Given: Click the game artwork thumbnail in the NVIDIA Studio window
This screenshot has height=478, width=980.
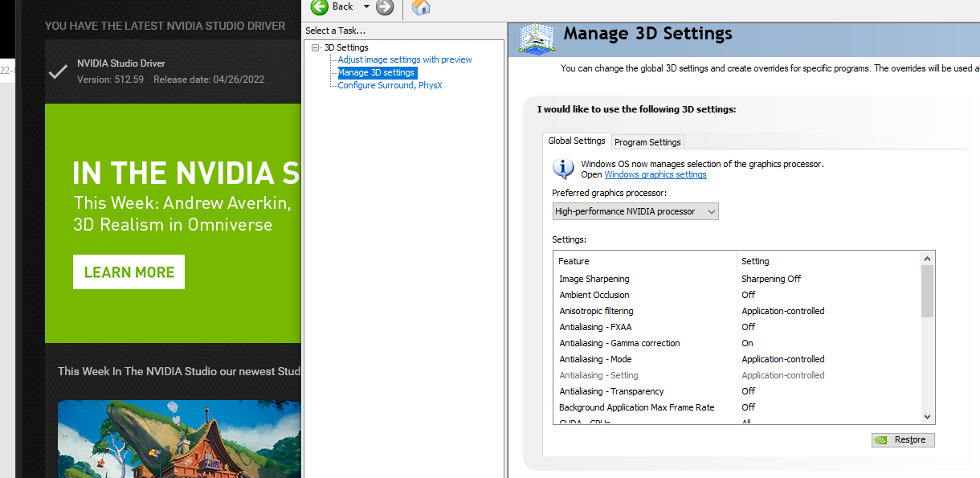Looking at the screenshot, I should pos(179,439).
